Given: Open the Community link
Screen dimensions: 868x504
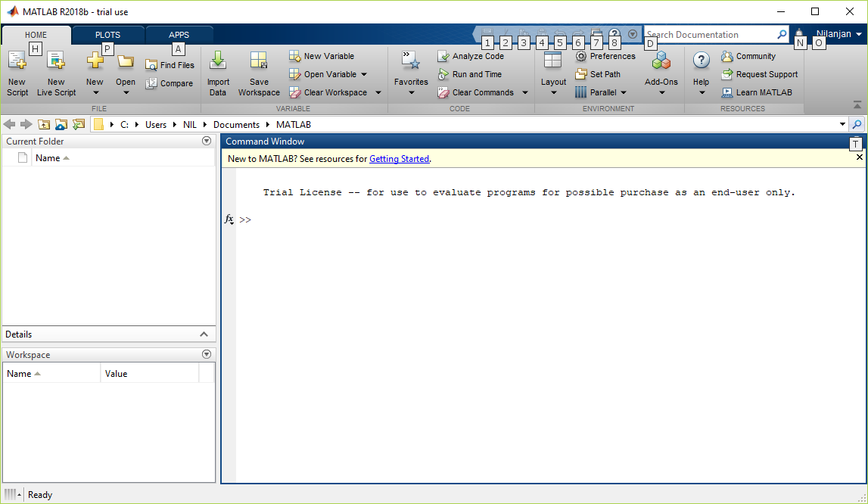Looking at the screenshot, I should click(748, 56).
